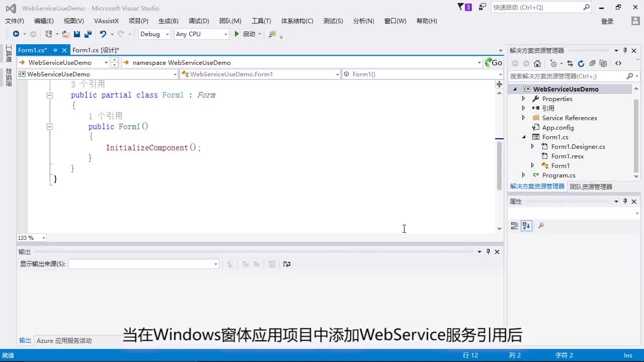Open the 生成(B) menu
This screenshot has width=644, height=362.
click(x=169, y=21)
